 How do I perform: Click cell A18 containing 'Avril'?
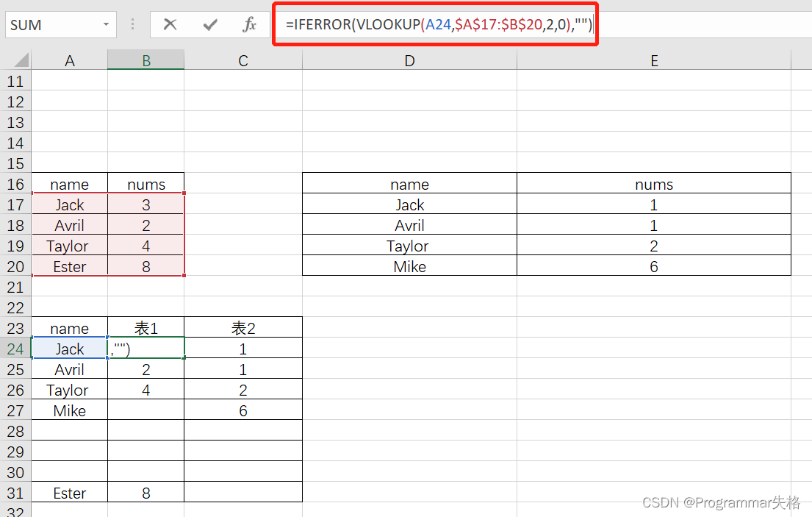[x=69, y=225]
